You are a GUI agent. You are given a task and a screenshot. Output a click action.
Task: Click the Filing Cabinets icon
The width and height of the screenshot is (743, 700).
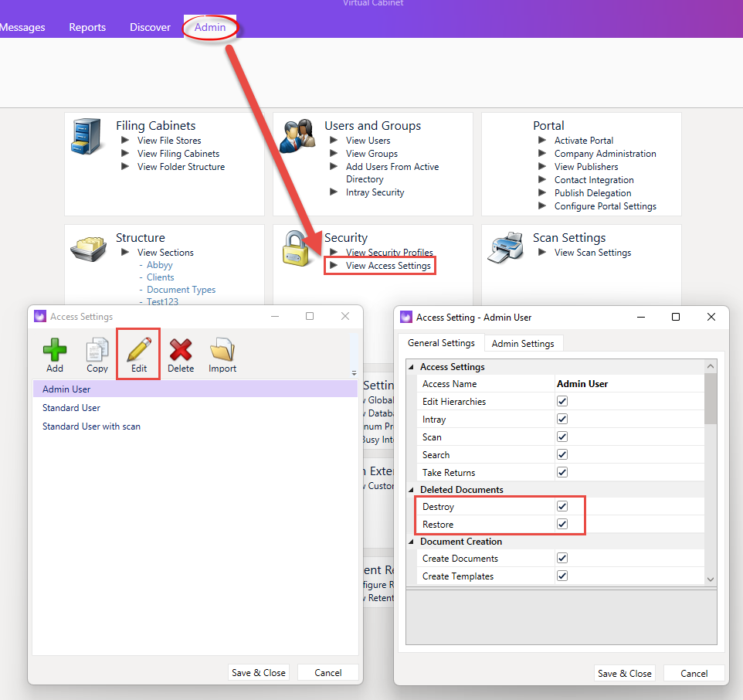(87, 137)
